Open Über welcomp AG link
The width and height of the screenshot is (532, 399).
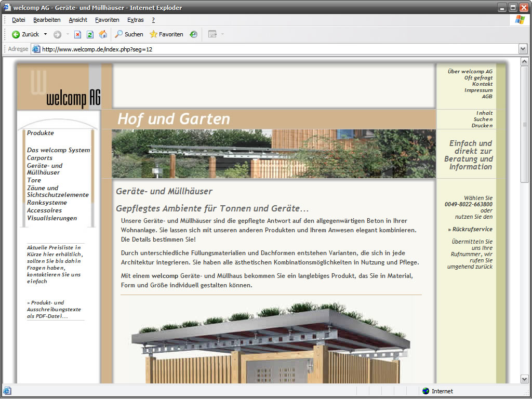[470, 71]
